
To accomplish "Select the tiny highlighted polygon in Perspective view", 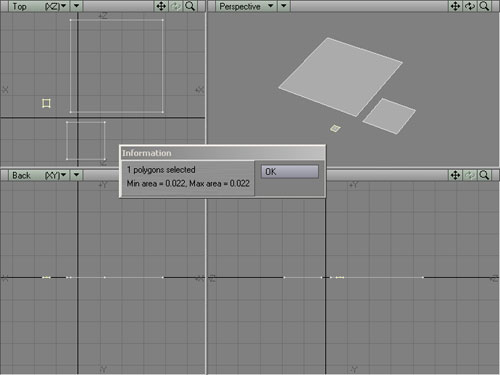I will click(335, 128).
